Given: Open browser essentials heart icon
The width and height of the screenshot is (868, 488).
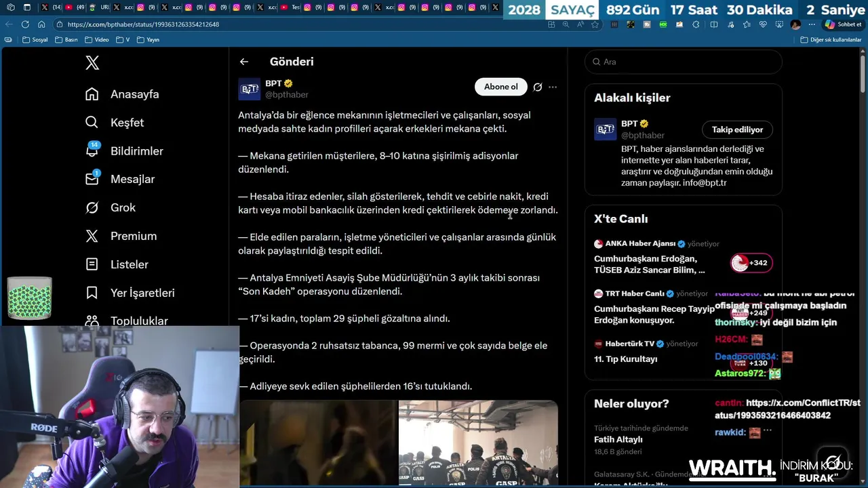Looking at the screenshot, I should (763, 24).
